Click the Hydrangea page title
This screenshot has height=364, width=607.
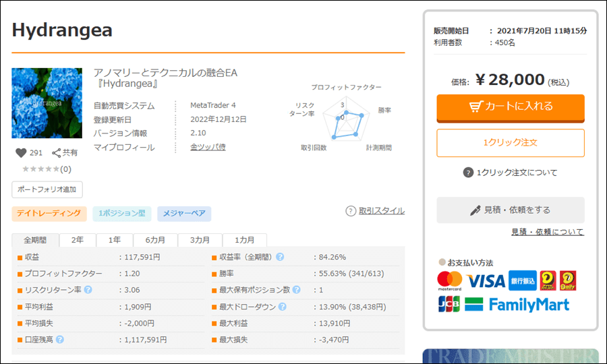pyautogui.click(x=62, y=30)
